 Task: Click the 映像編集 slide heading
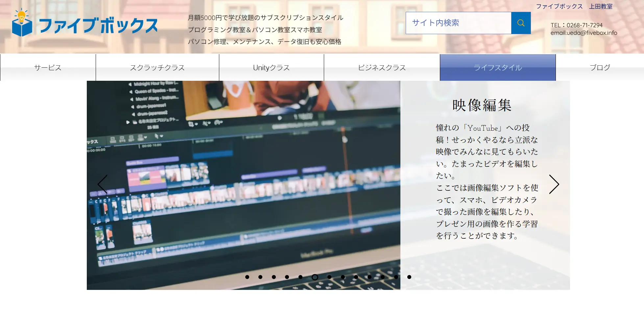[482, 105]
